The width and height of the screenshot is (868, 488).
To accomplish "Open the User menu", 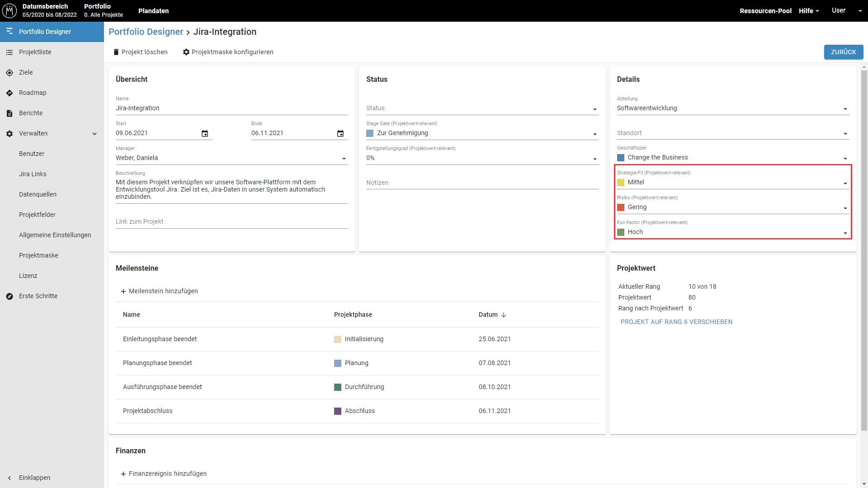I will click(x=846, y=10).
